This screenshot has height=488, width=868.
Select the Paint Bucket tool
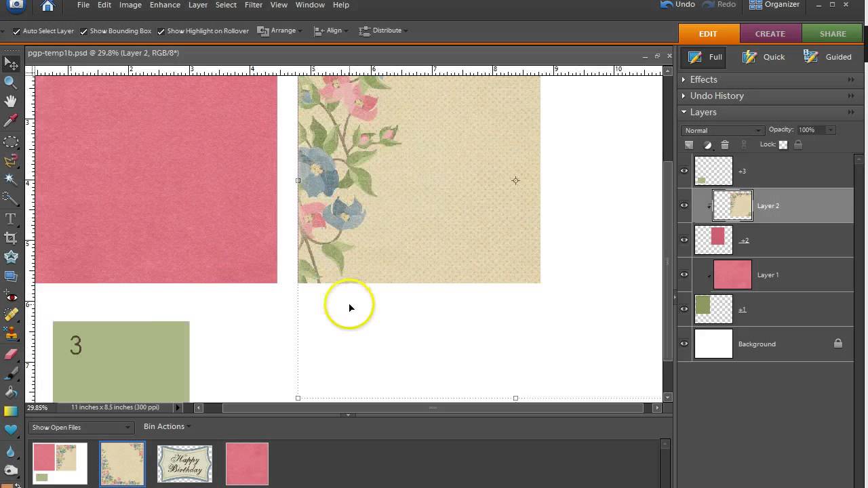click(x=11, y=392)
